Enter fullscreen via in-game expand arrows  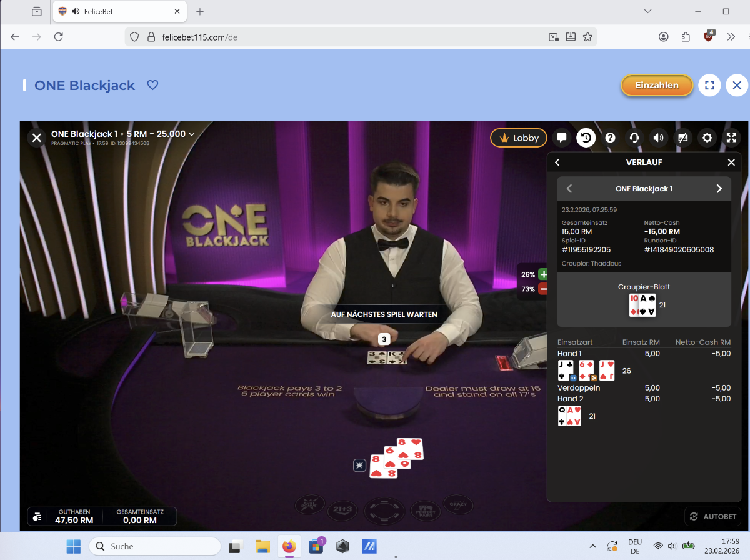[x=731, y=137]
